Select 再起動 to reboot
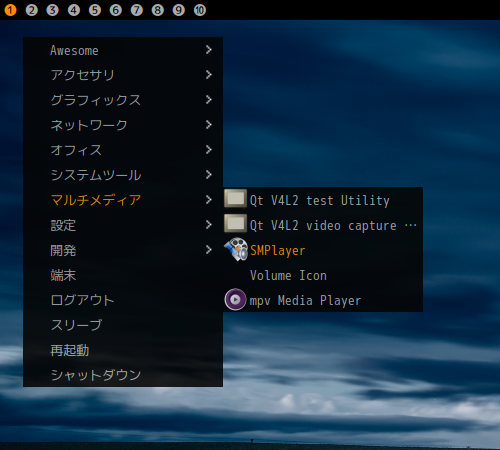Viewport: 500px width, 450px height. coord(123,350)
